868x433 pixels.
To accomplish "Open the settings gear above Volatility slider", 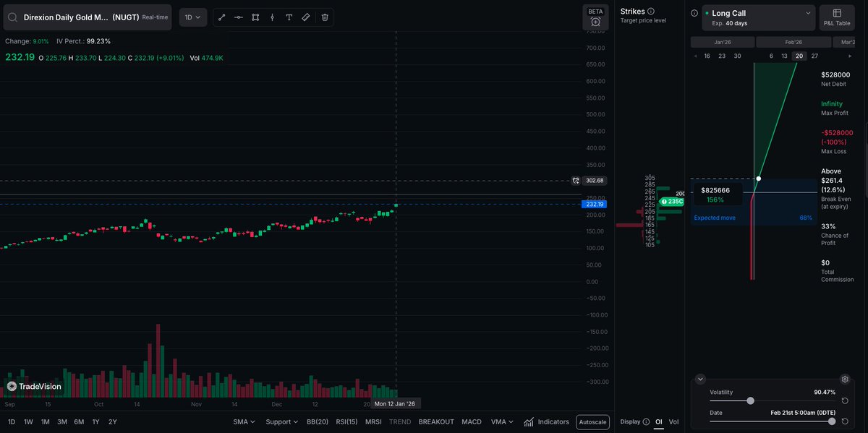I will point(844,379).
